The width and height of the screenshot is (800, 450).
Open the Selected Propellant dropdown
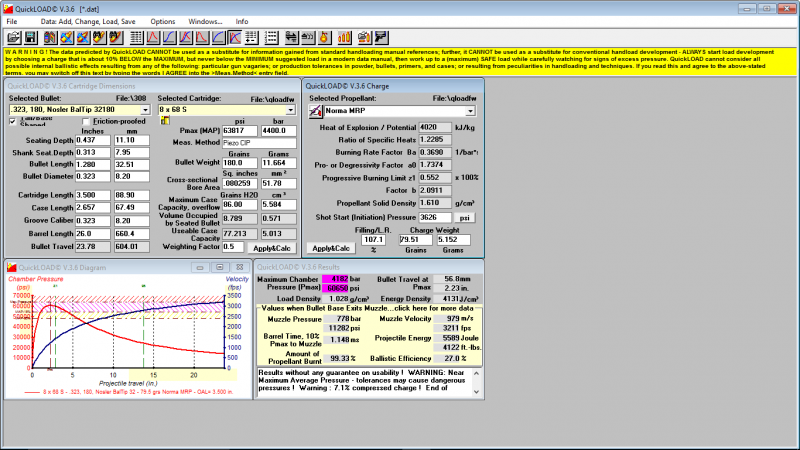tap(470, 111)
